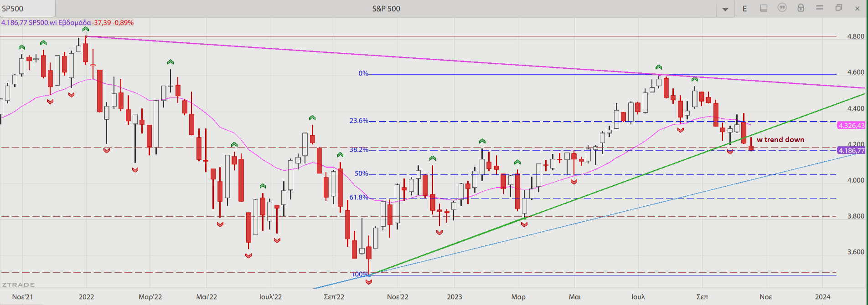Close the S&P 500 chart window

857,8
